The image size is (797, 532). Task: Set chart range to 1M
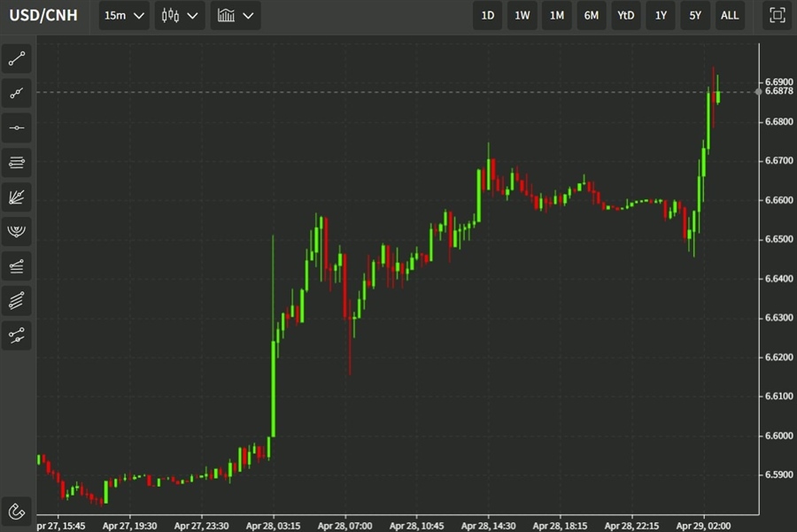[x=557, y=15]
